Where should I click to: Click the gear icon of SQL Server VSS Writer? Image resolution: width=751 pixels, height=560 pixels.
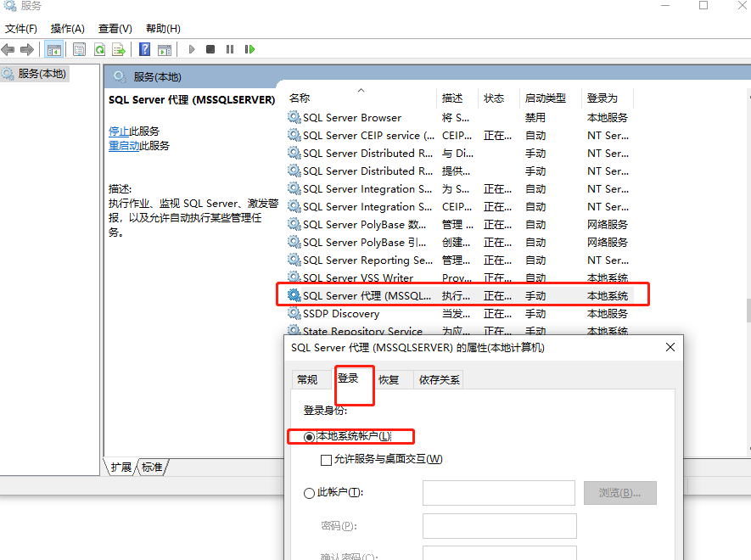click(294, 277)
